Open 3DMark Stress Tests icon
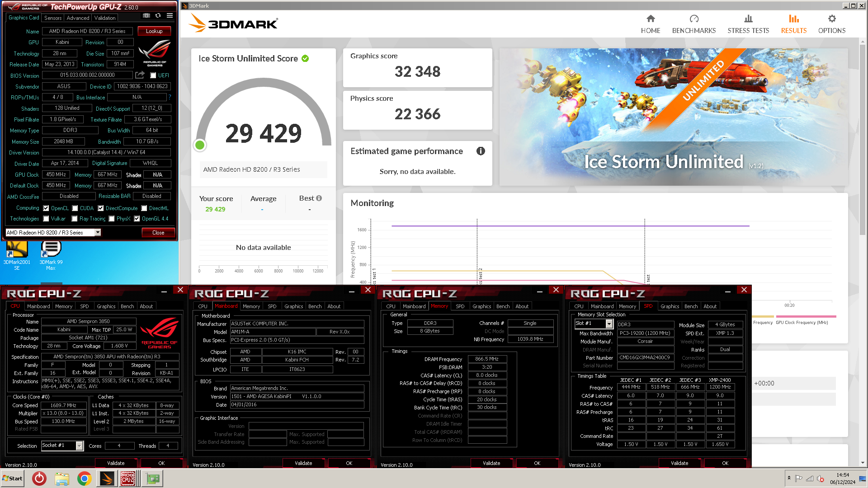The image size is (868, 488). click(748, 19)
